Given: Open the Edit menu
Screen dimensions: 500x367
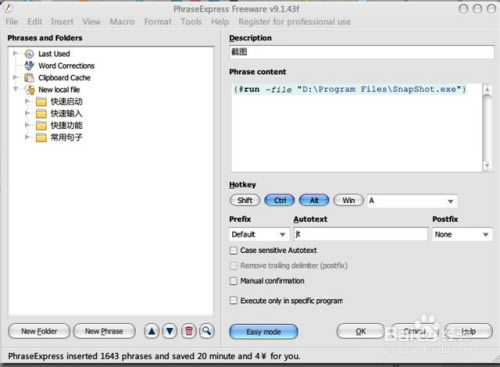Looking at the screenshot, I should pyautogui.click(x=35, y=22).
